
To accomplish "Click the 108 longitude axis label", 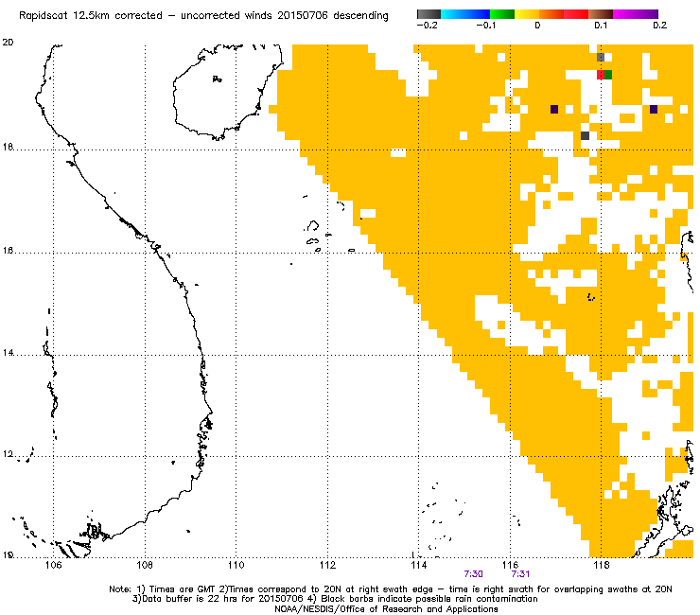I will 145,566.
